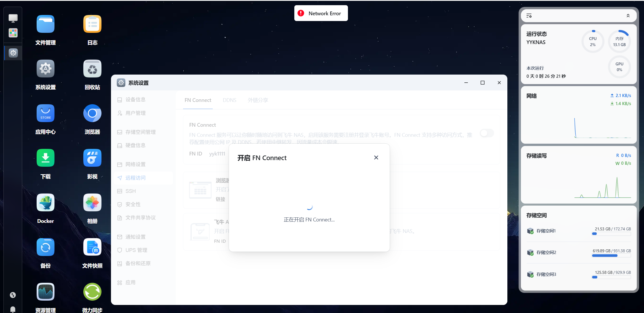Click the 存储空间3 usage bar

(x=611, y=277)
